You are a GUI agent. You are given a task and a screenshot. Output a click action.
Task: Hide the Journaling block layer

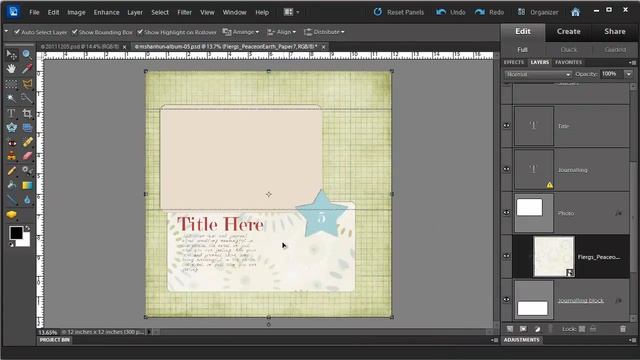(507, 300)
